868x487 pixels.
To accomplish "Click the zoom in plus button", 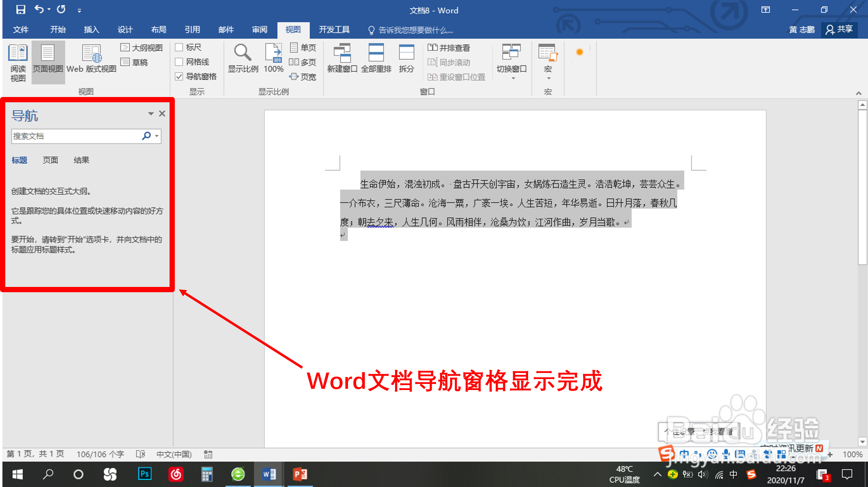I will tap(830, 455).
